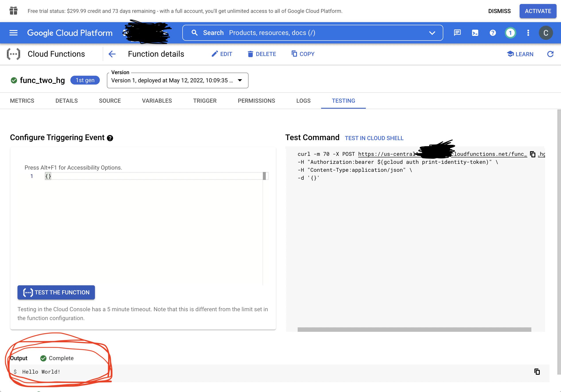This screenshot has height=392, width=561.
Task: Click the 1st gen badge
Action: coord(85,80)
